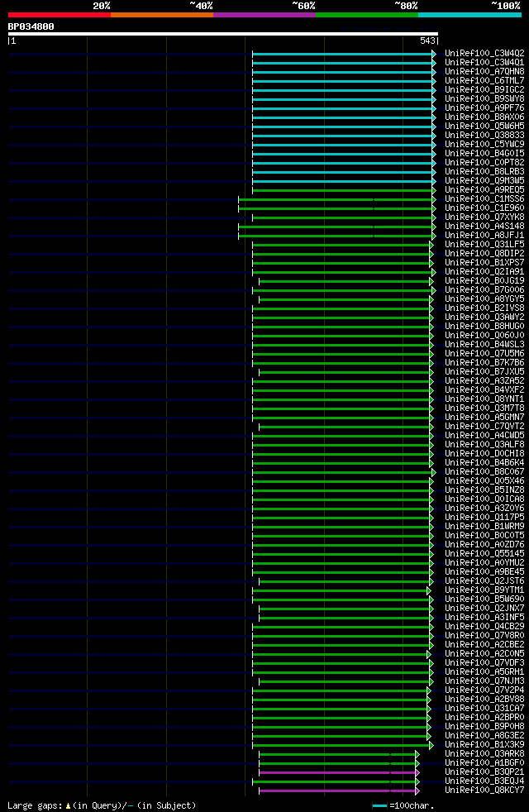Screen dimensions: 529x812
Task: Select the UniRef100_B1X3K9 label
Action: point(484,745)
